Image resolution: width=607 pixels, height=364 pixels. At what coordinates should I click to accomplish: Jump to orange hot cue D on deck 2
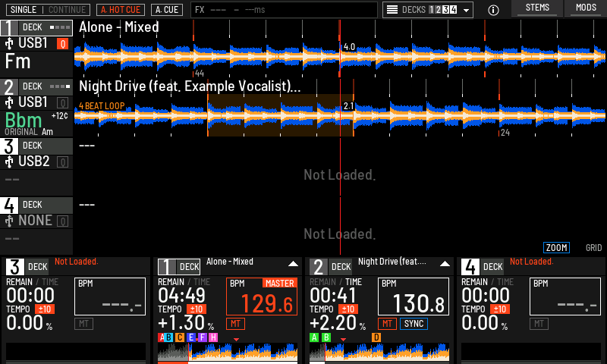(x=376, y=337)
